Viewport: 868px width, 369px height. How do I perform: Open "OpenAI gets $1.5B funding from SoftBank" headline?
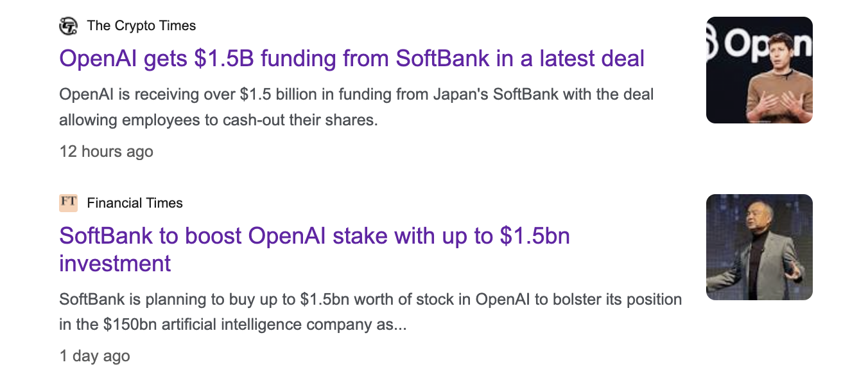coord(351,59)
